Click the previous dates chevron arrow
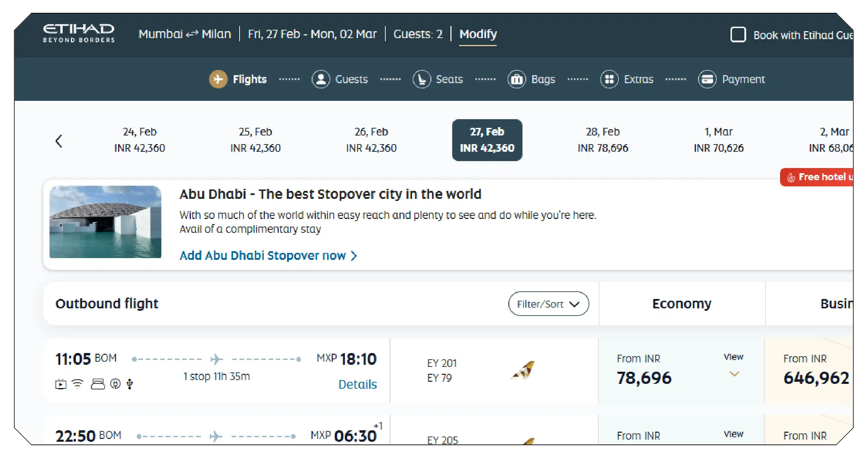Screen dimensions: 868x458 point(59,141)
